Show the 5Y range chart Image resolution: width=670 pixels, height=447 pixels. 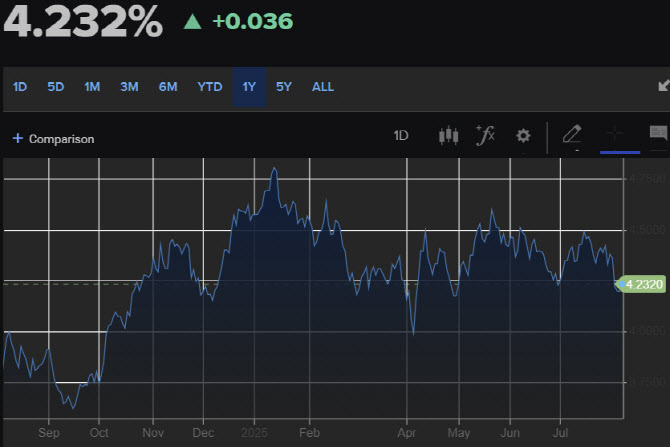284,87
